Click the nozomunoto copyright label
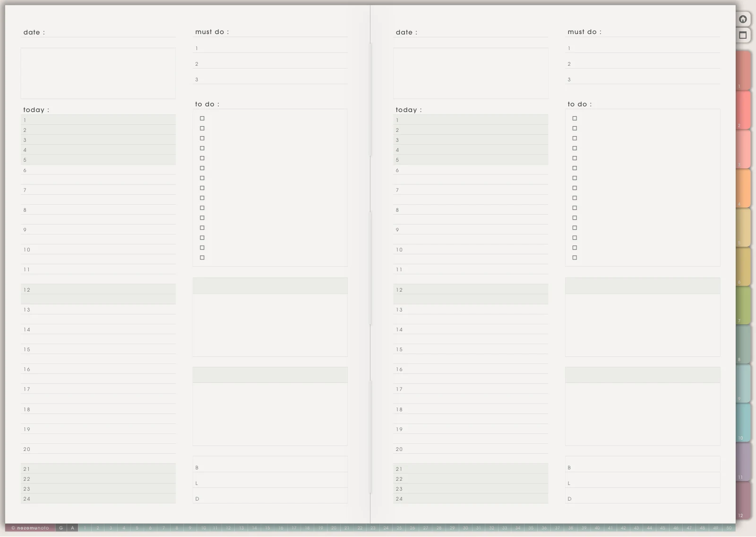Viewport: 756px width, 537px height. (x=30, y=528)
